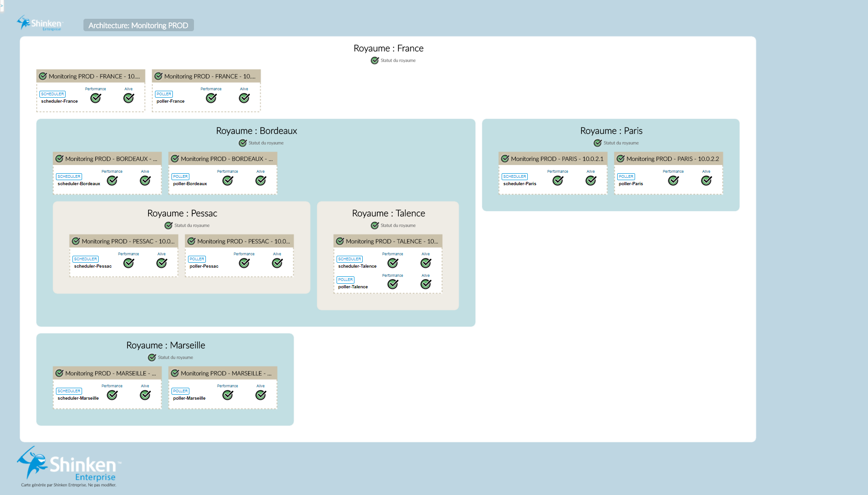868x495 pixels.
Task: Click the POLLER tag of poller-Bordeaux
Action: point(180,176)
